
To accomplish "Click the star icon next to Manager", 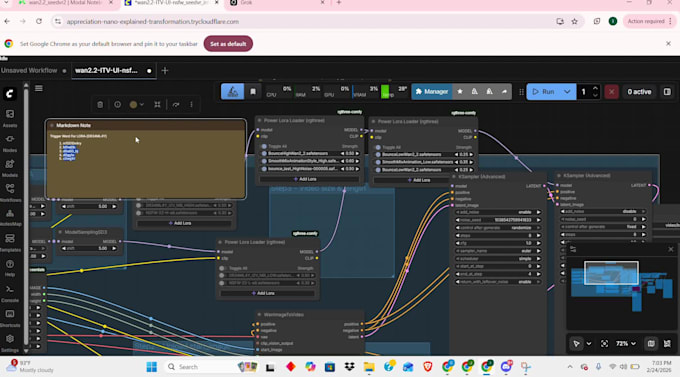I will pyautogui.click(x=460, y=92).
